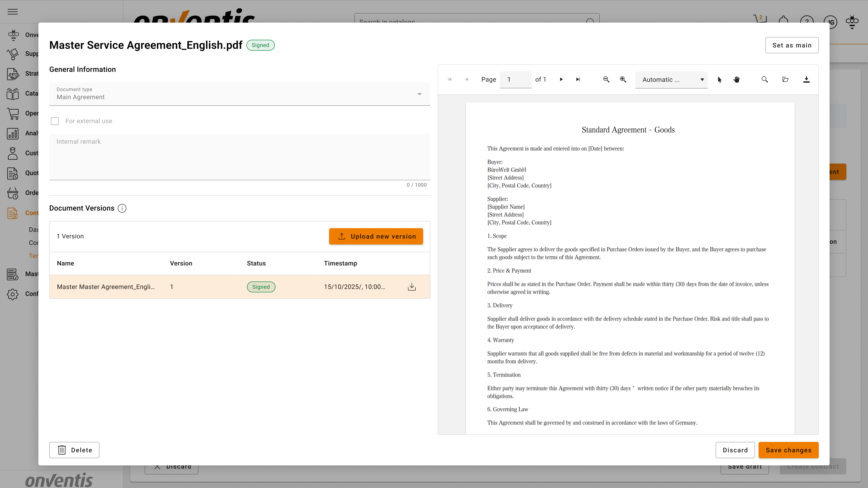Focus the Internal remark text field
Screen dimensions: 868x488
click(x=239, y=157)
